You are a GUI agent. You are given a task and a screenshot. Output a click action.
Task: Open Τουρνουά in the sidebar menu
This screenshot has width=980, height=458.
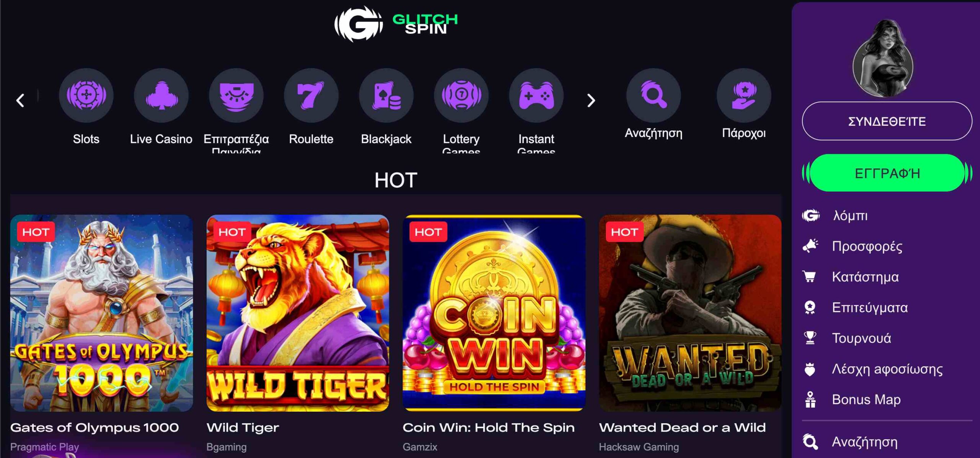(861, 338)
